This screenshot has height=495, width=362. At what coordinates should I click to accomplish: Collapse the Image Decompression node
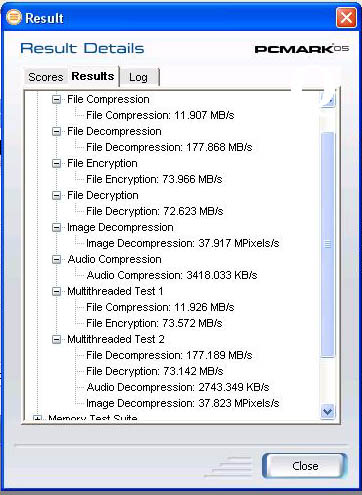(57, 227)
